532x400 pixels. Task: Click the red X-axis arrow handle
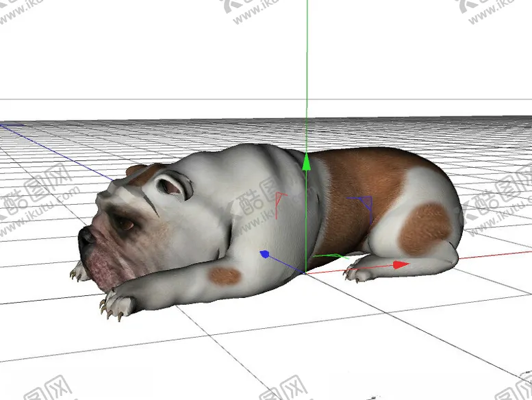click(x=401, y=264)
